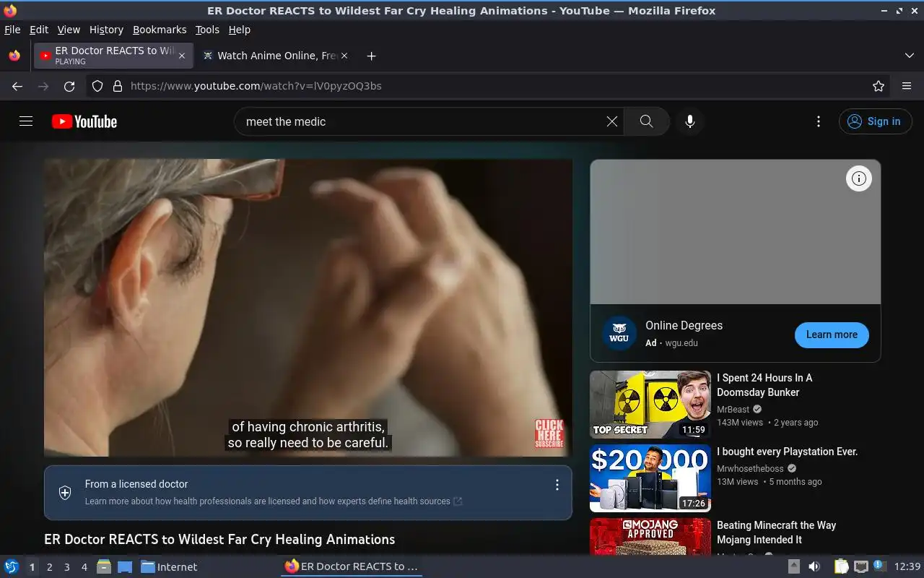This screenshot has height=578, width=924.
Task: Go to the YouTube home logo
Action: 84,121
